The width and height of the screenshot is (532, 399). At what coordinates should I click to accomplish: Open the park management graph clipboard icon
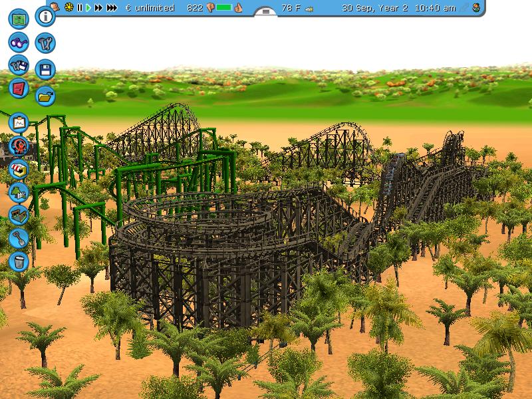click(x=19, y=122)
